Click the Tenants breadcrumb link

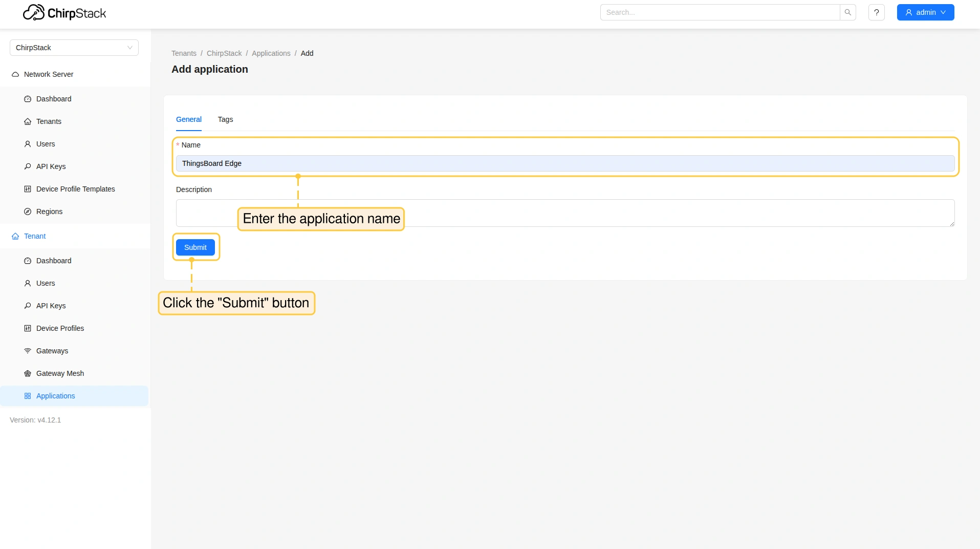[184, 53]
